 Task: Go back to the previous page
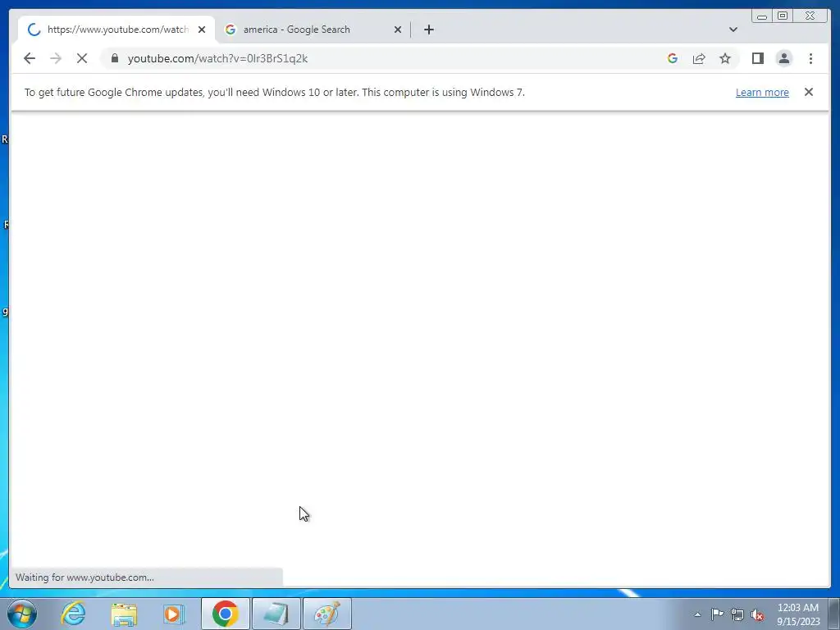click(x=30, y=58)
